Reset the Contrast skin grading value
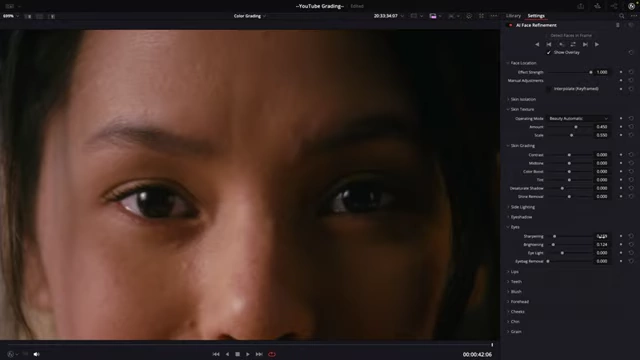The width and height of the screenshot is (640, 360). (x=631, y=155)
